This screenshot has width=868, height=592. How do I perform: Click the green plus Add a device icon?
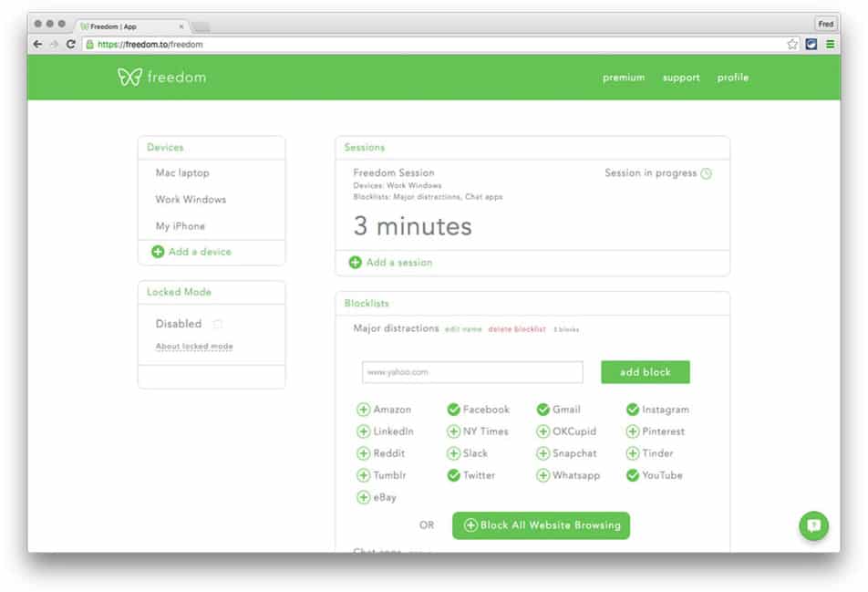[x=158, y=252]
